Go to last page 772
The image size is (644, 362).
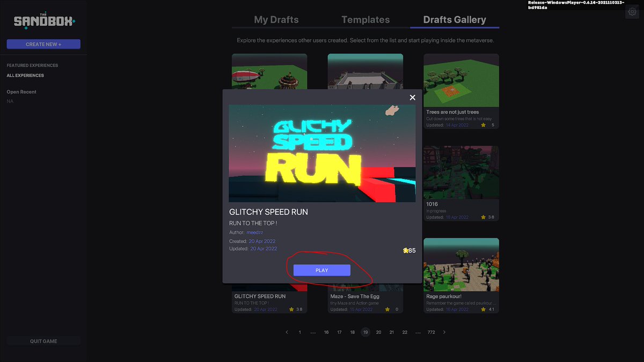431,333
